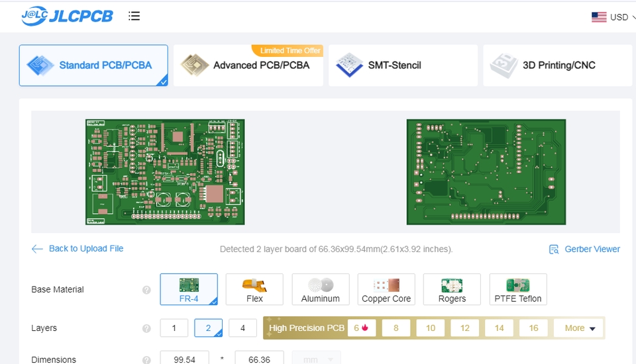The height and width of the screenshot is (364, 636).
Task: Click the back arrow icon beside Upload File
Action: [37, 249]
